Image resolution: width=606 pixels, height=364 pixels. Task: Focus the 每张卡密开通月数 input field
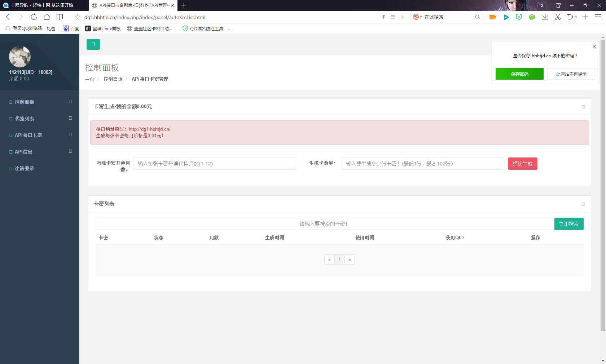tap(215, 164)
